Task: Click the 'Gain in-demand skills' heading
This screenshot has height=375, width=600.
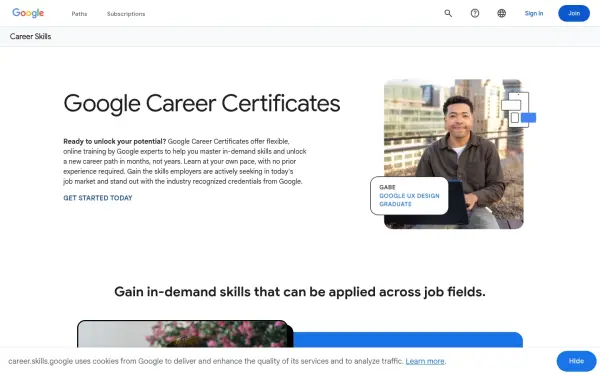Action: pyautogui.click(x=300, y=292)
